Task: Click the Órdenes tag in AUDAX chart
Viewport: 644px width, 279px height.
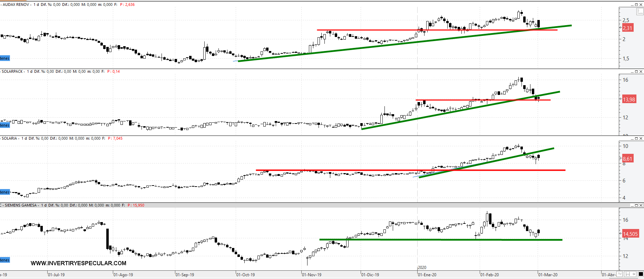Action: (x=4, y=58)
